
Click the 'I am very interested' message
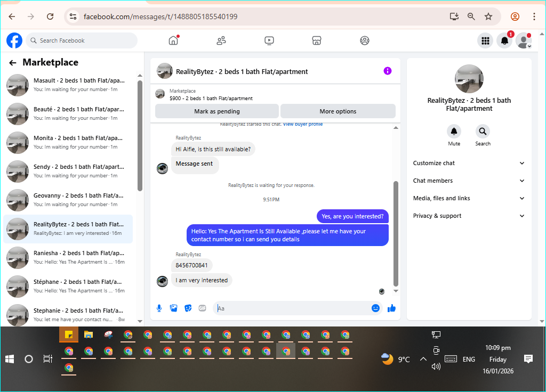click(201, 280)
